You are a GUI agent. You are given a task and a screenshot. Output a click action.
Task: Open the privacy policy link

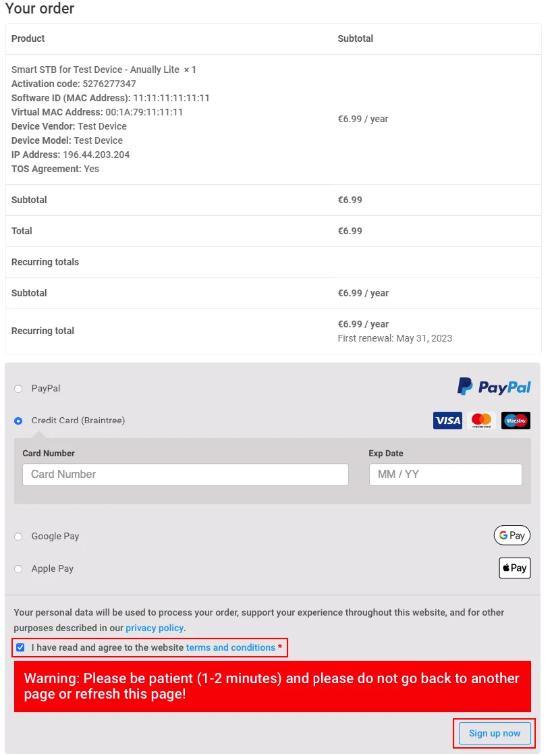coord(155,628)
